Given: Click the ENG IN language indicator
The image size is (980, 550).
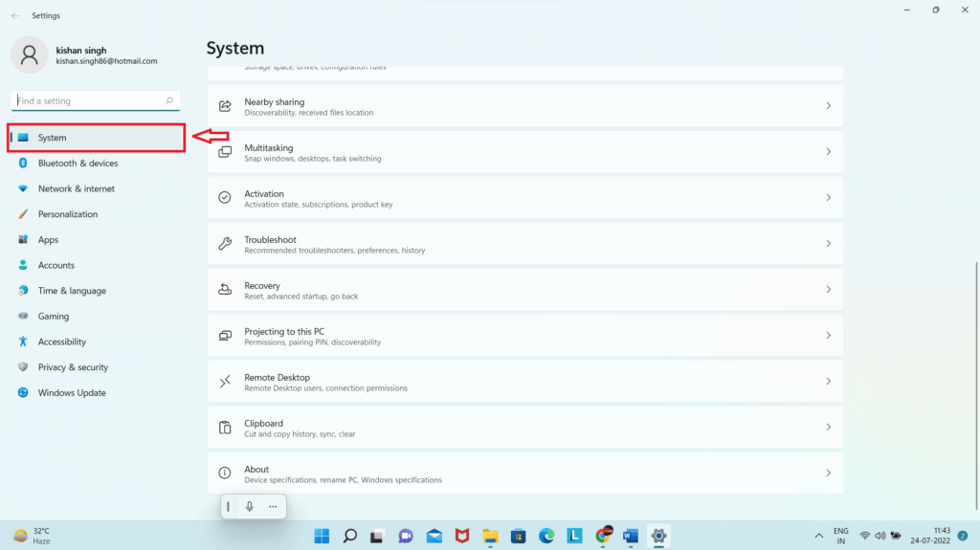Looking at the screenshot, I should pyautogui.click(x=841, y=536).
